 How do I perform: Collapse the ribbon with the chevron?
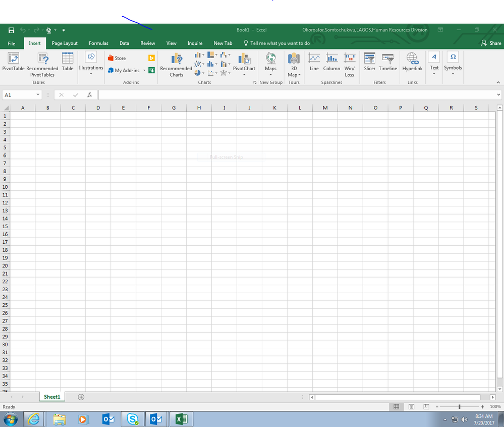(x=498, y=82)
